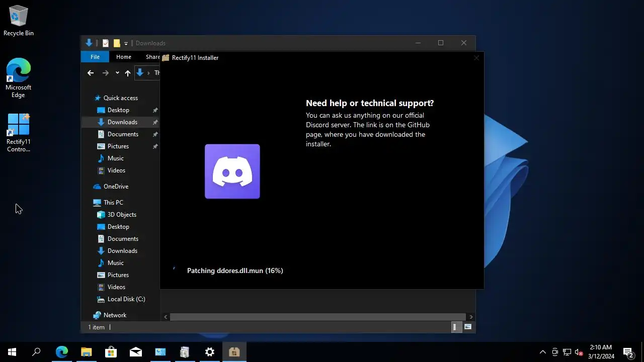Open recent locations dropdown in Explorer
This screenshot has height=362, width=644.
click(117, 73)
